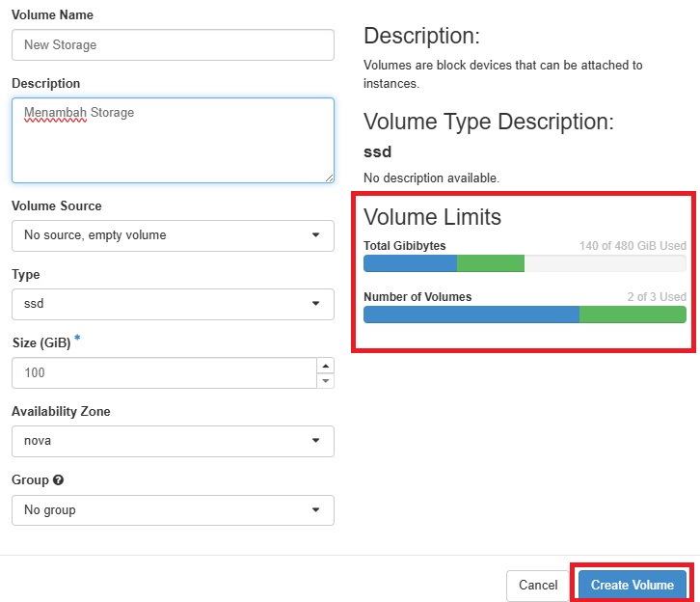Click the Size (GiB) number field

[164, 373]
